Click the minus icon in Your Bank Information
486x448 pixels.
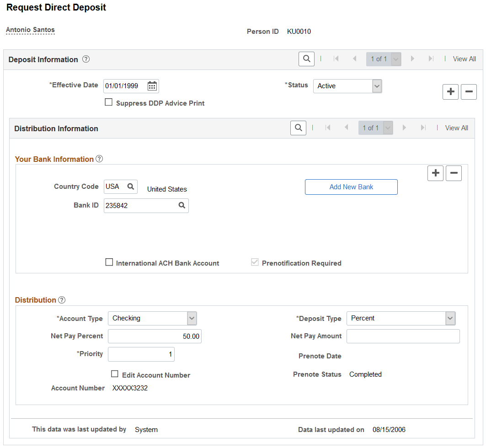(x=454, y=173)
